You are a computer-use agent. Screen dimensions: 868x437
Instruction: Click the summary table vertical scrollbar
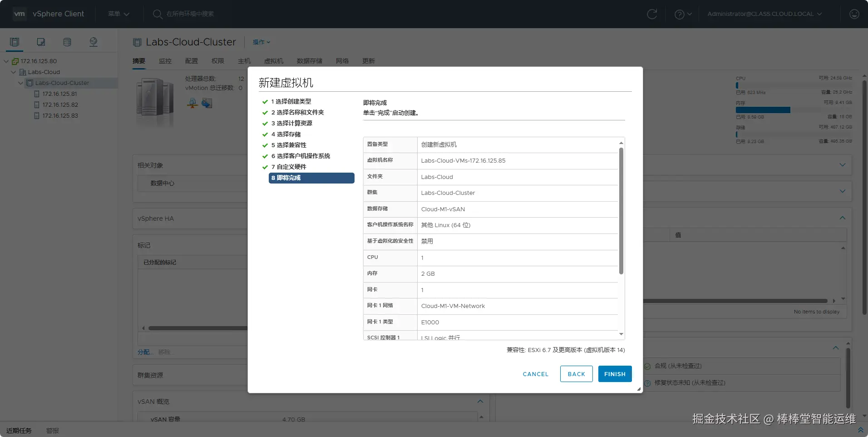pyautogui.click(x=621, y=211)
